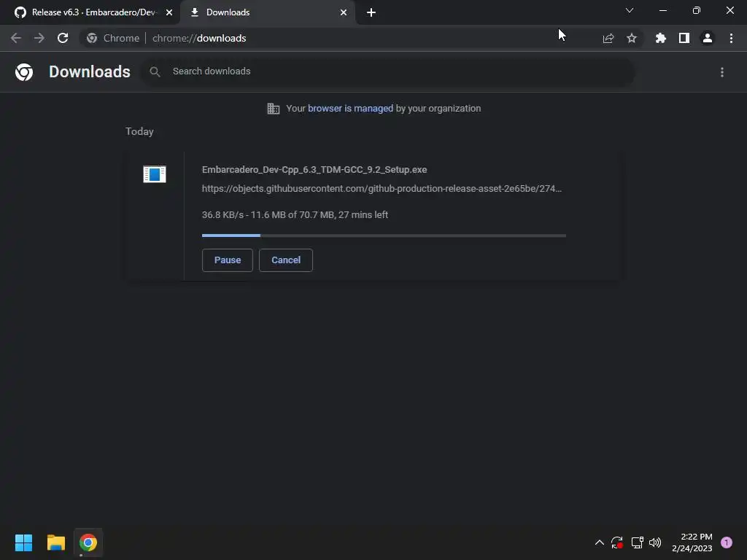The height and width of the screenshot is (560, 747).
Task: Click the setup exe file icon
Action: coord(155,174)
